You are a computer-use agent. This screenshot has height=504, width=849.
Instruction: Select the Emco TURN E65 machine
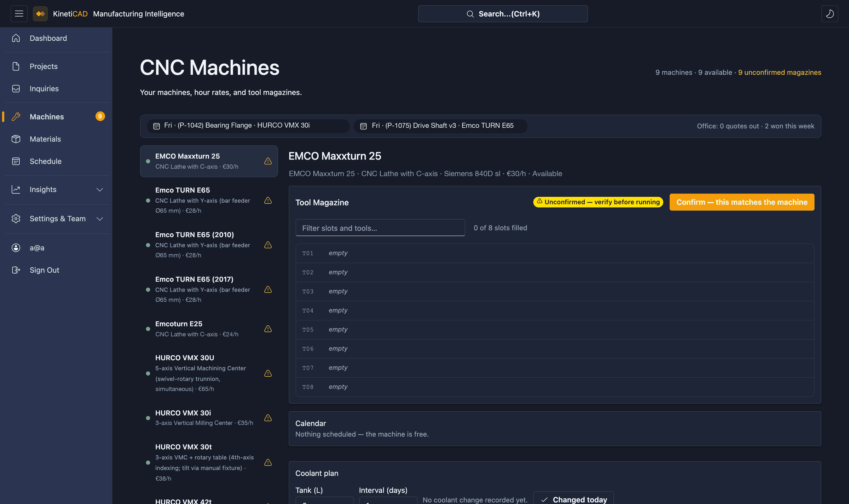pyautogui.click(x=209, y=200)
